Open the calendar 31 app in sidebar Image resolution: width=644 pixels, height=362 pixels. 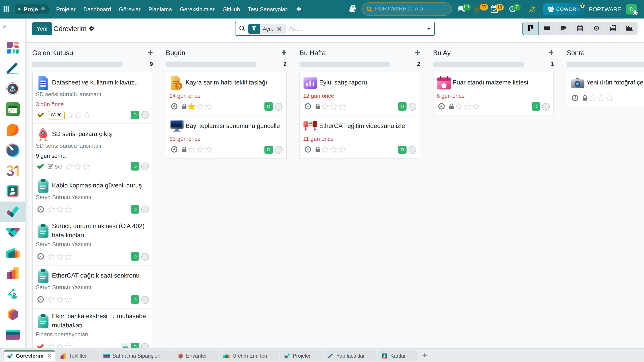12,171
